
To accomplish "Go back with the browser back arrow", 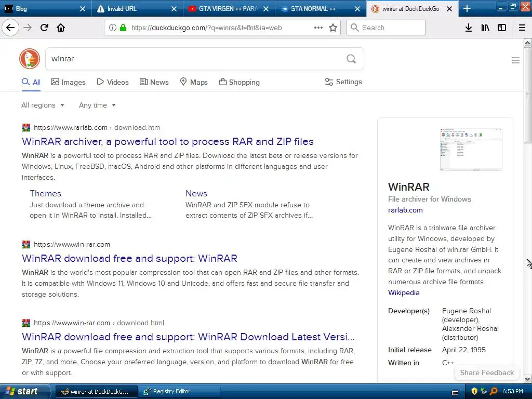I will [x=10, y=28].
